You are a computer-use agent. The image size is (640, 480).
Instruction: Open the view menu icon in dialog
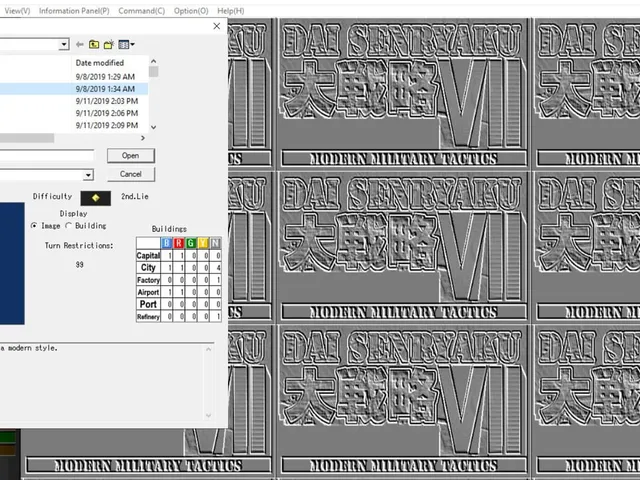(x=126, y=44)
